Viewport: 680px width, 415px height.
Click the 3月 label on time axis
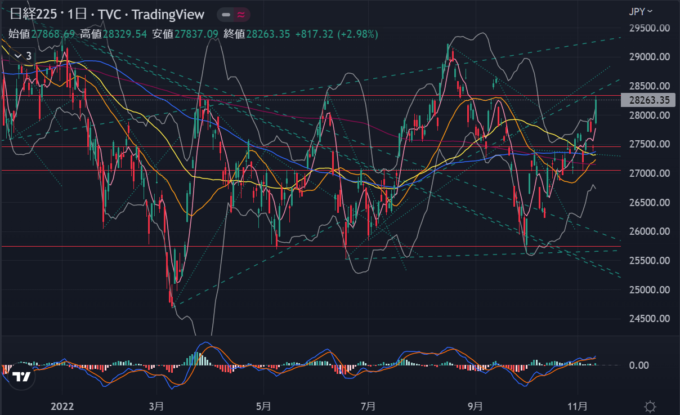157,406
